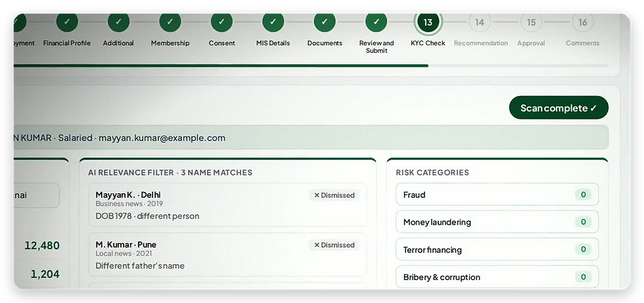Image resolution: width=644 pixels, height=303 pixels.
Task: Click the Approval step label
Action: pos(531,43)
